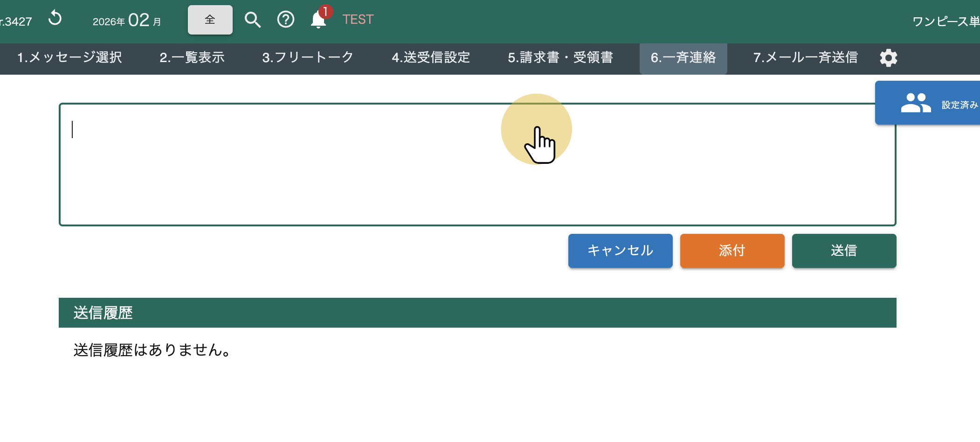This screenshot has height=442, width=980.
Task: Open the 2026年02月 month selector
Action: 127,21
